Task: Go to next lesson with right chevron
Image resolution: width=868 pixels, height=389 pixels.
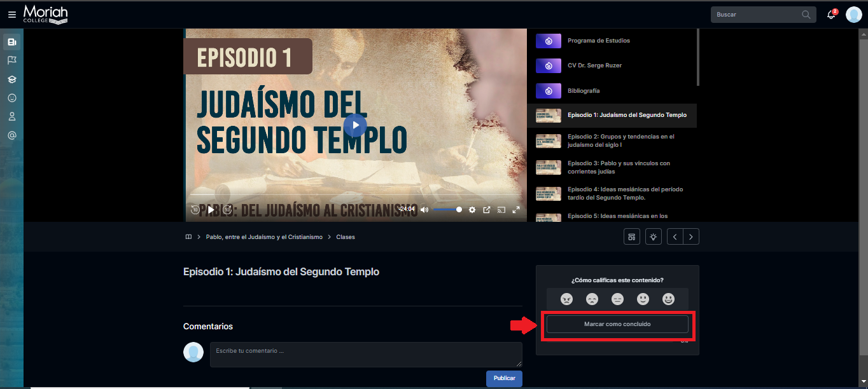Action: 691,236
